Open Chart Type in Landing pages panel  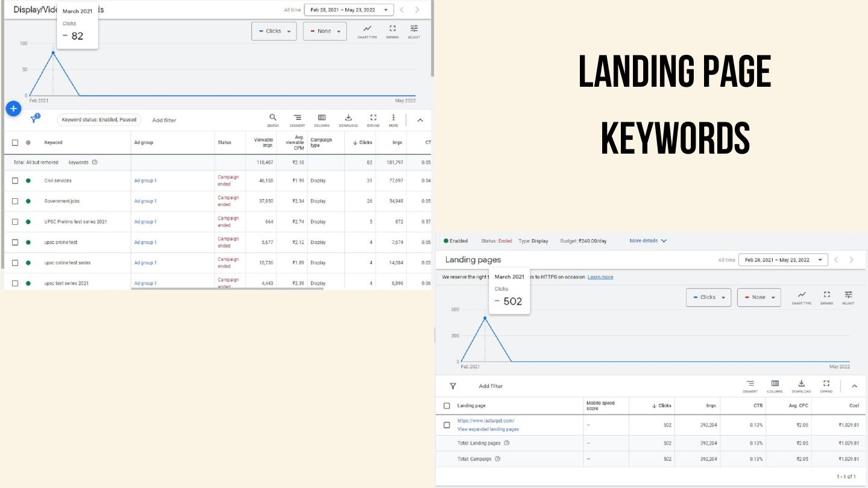click(x=802, y=297)
